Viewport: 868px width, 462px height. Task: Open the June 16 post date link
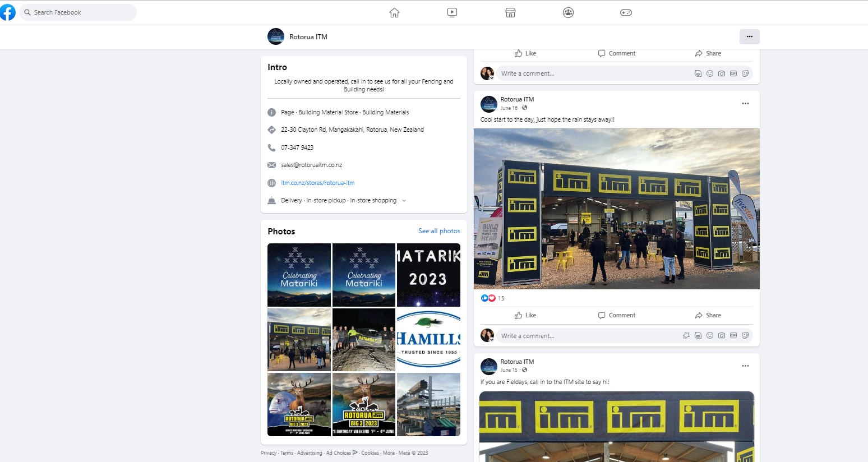[509, 108]
